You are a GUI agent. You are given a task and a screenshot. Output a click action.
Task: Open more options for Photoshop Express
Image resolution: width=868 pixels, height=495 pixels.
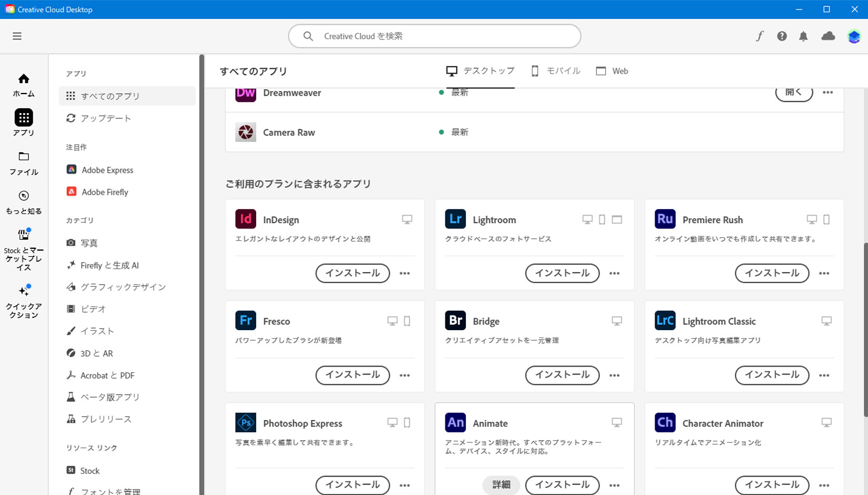(405, 485)
